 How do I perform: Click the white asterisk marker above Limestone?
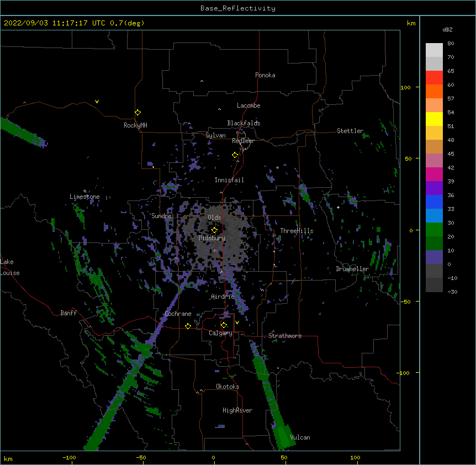[84, 191]
